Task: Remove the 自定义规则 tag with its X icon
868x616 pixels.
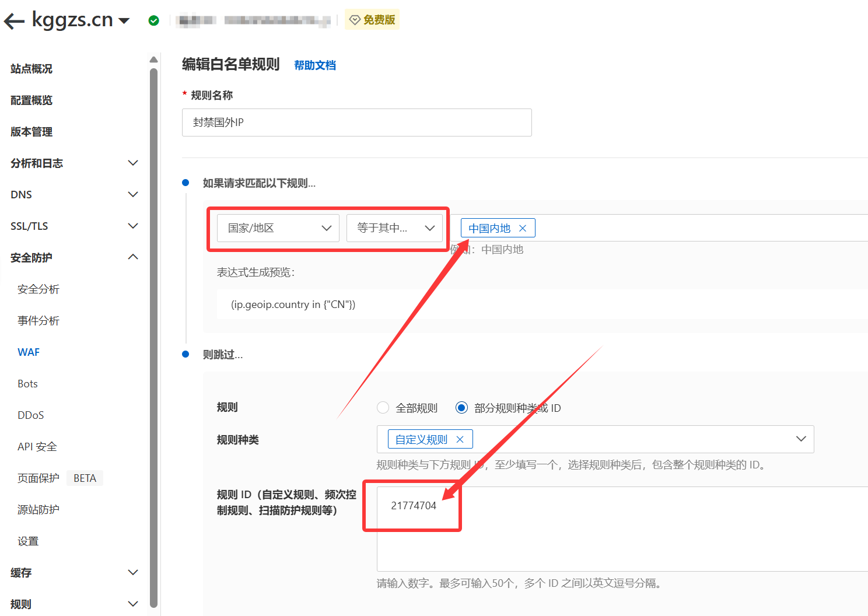Action: 460,439
